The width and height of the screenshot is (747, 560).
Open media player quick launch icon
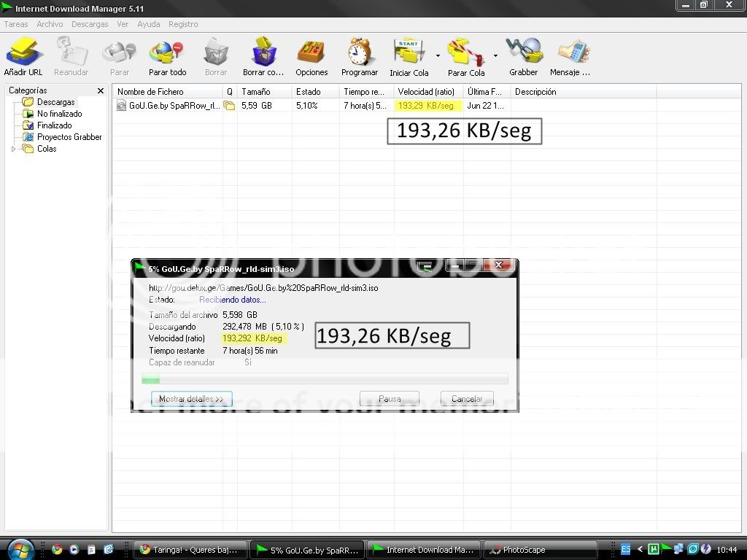click(74, 550)
